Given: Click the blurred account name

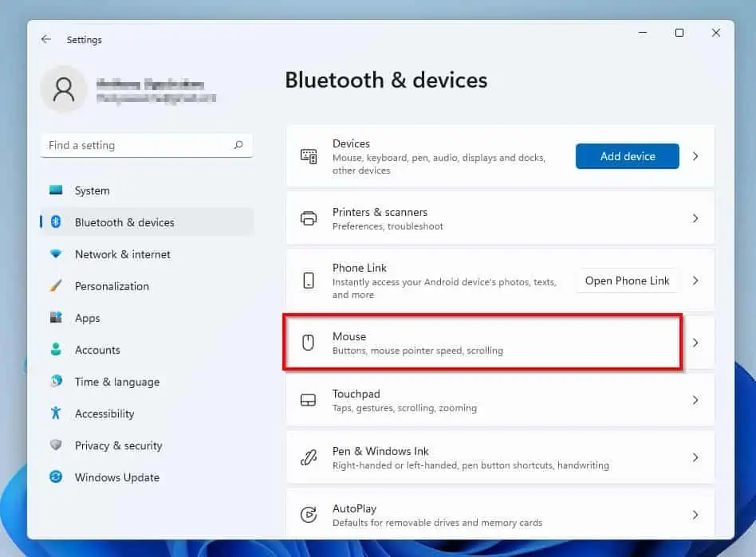Looking at the screenshot, I should coord(150,84).
